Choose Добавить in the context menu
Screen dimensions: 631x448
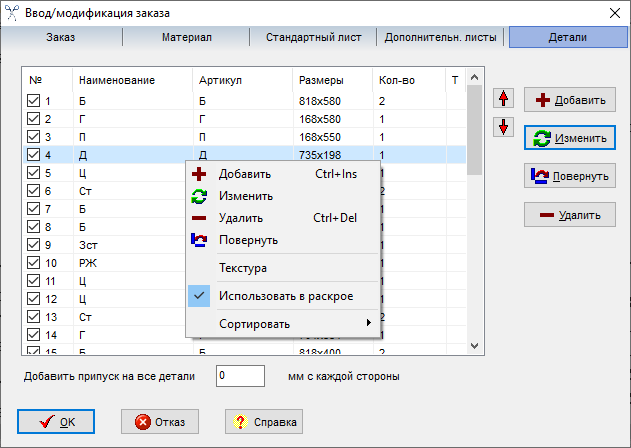tap(244, 174)
